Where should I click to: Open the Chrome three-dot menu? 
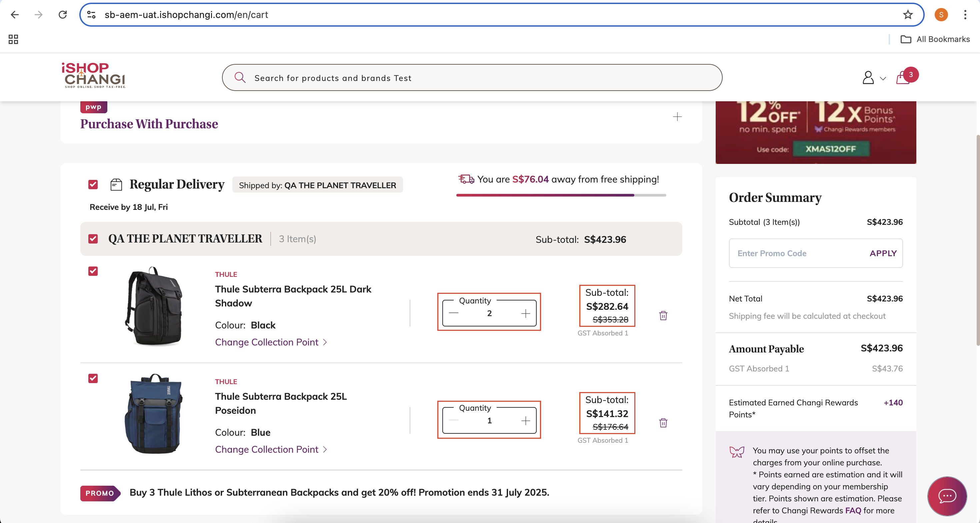click(x=965, y=14)
